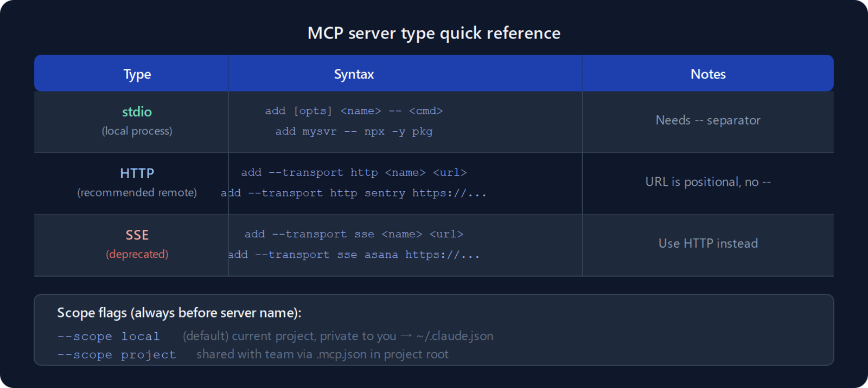This screenshot has width=868, height=388.
Task: Select the '--scope project' flag
Action: [x=117, y=355]
